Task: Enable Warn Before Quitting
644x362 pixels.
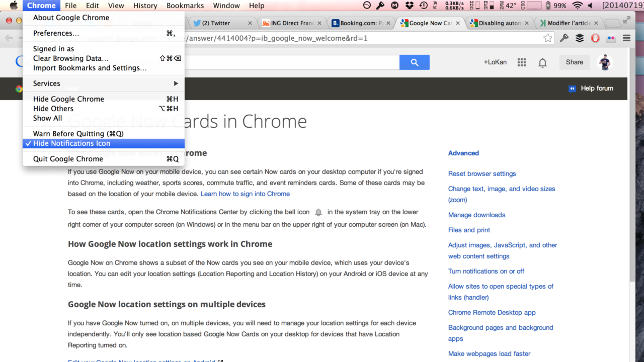Action: pyautogui.click(x=78, y=133)
